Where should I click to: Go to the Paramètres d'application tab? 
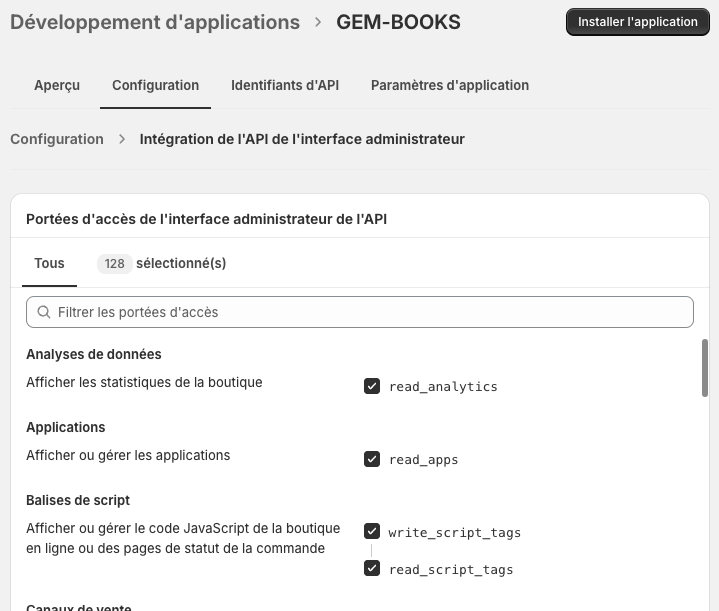450,85
